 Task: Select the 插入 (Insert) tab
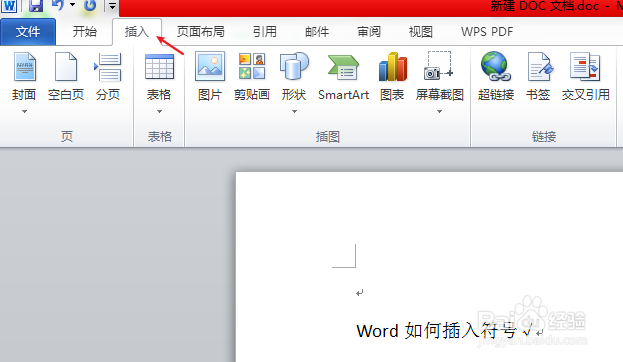pyautogui.click(x=137, y=31)
